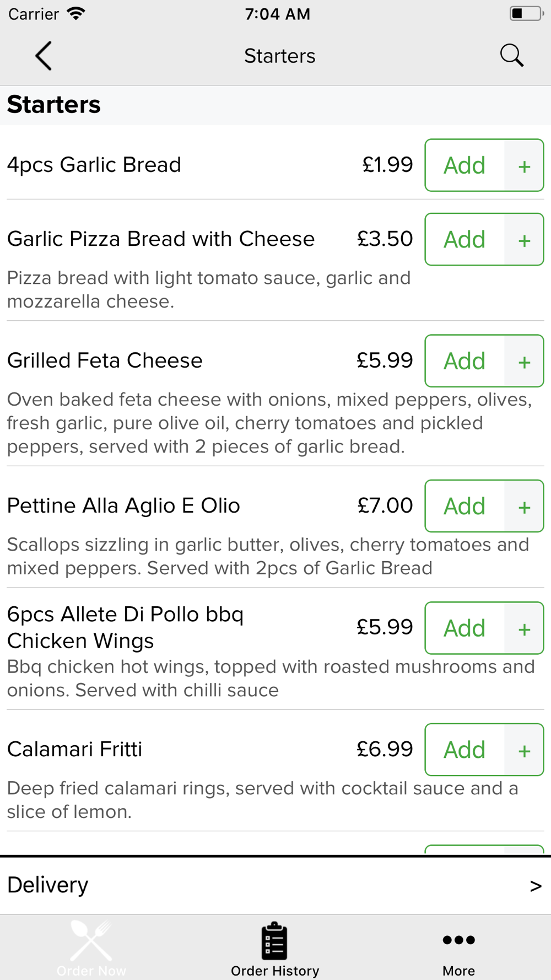Tap plus icon for 4pcs Garlic Bread
Viewport: 551px width, 980px height.
pyautogui.click(x=524, y=165)
